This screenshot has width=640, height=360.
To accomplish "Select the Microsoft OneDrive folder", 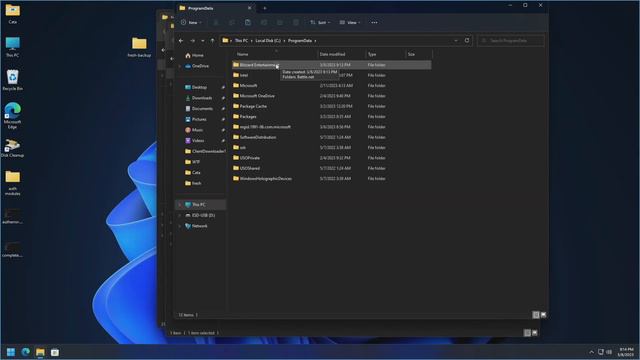I will pyautogui.click(x=331, y=96).
